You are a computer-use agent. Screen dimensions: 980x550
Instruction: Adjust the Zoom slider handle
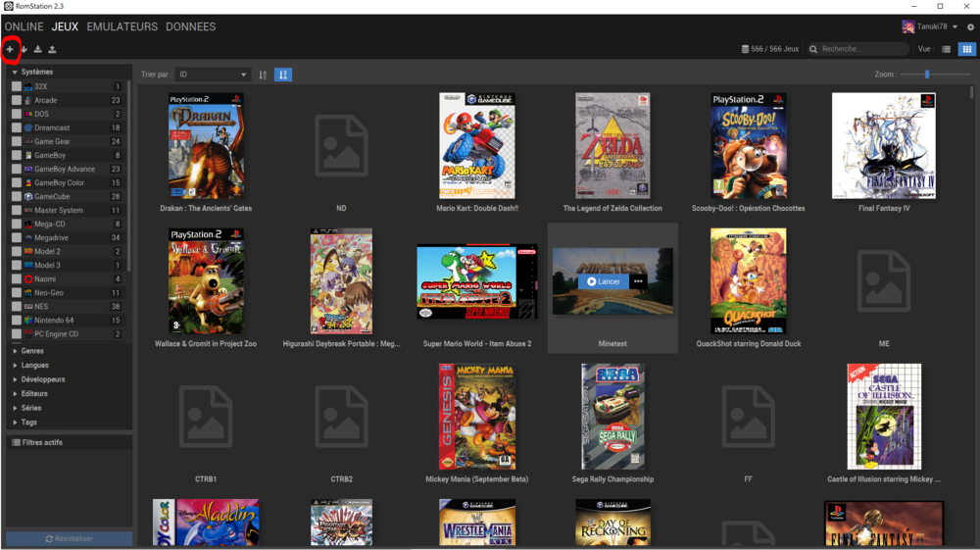927,75
